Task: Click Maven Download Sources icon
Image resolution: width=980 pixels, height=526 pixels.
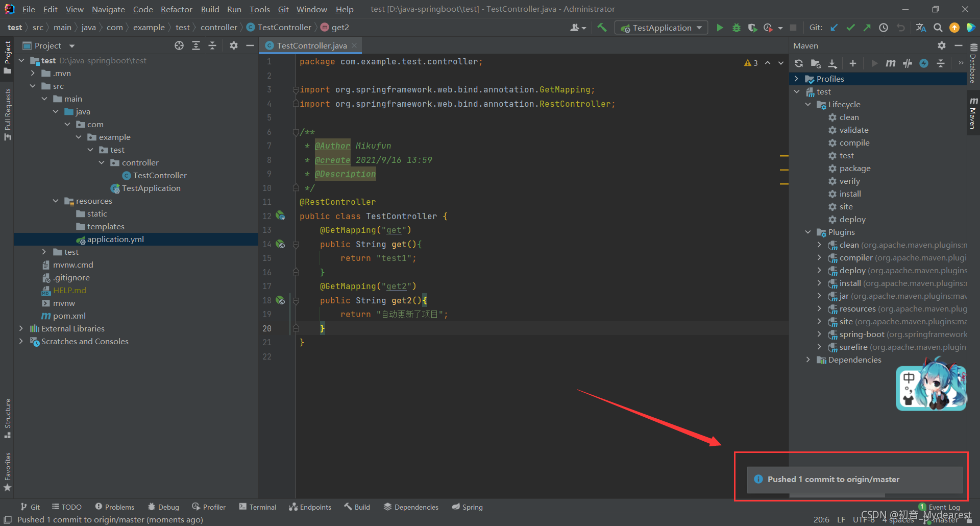Action: point(832,63)
